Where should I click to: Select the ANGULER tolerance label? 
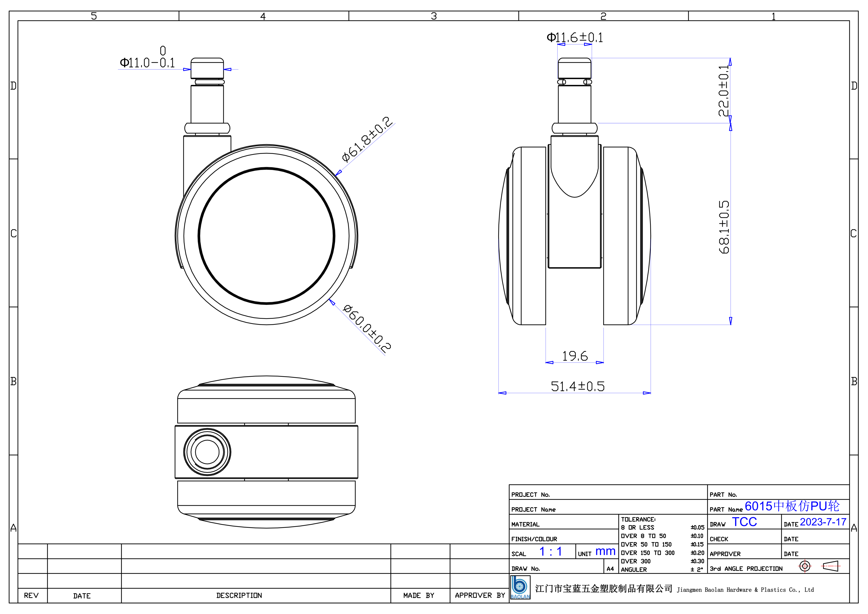[634, 570]
